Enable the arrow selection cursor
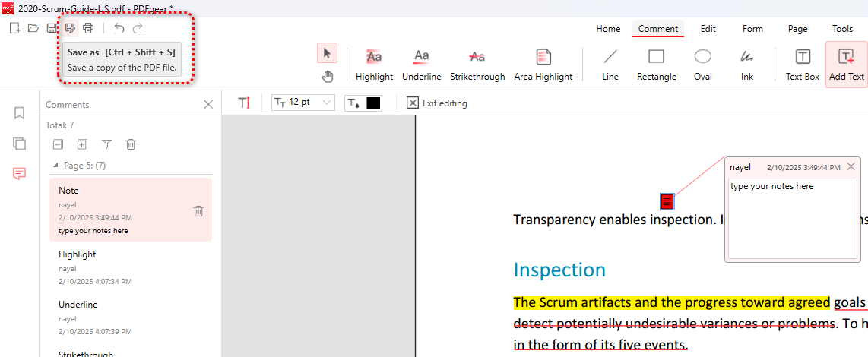The width and height of the screenshot is (868, 357). coord(328,53)
